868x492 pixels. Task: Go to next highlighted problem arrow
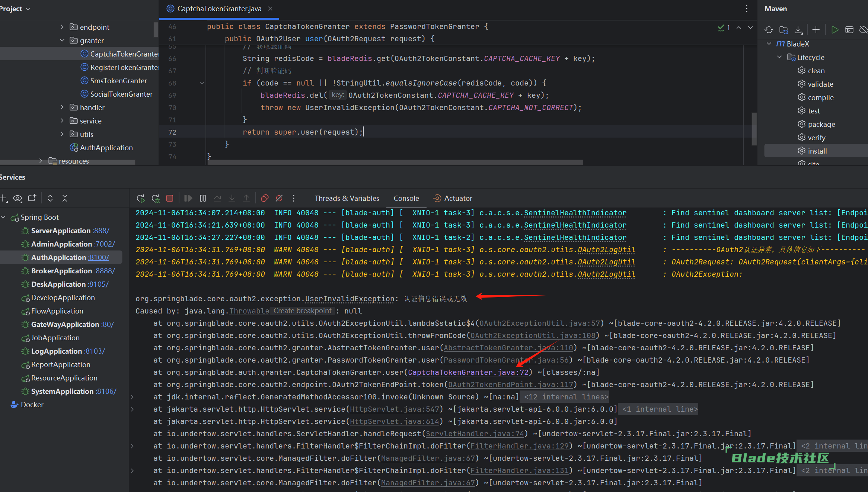click(750, 28)
